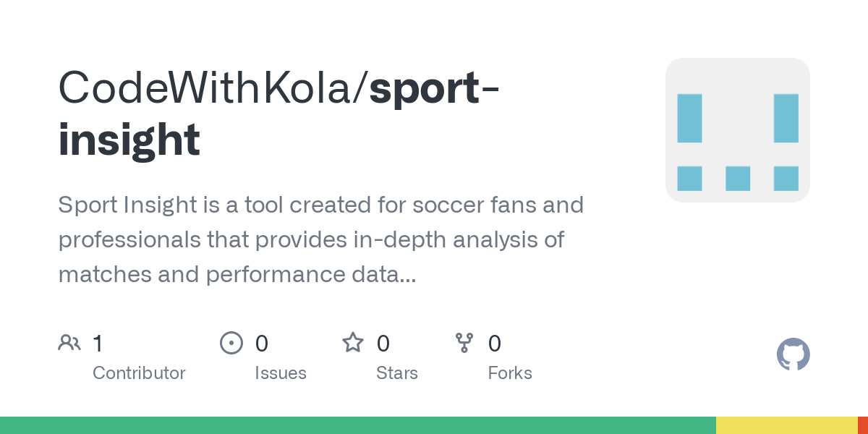Viewport: 868px width, 434px height.
Task: Click the issues circle icon
Action: click(x=231, y=343)
